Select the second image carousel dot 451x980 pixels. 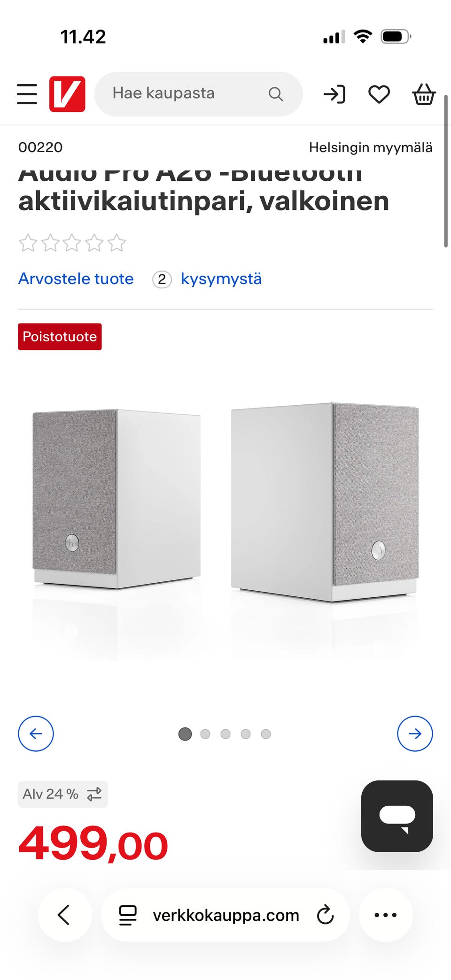click(205, 734)
